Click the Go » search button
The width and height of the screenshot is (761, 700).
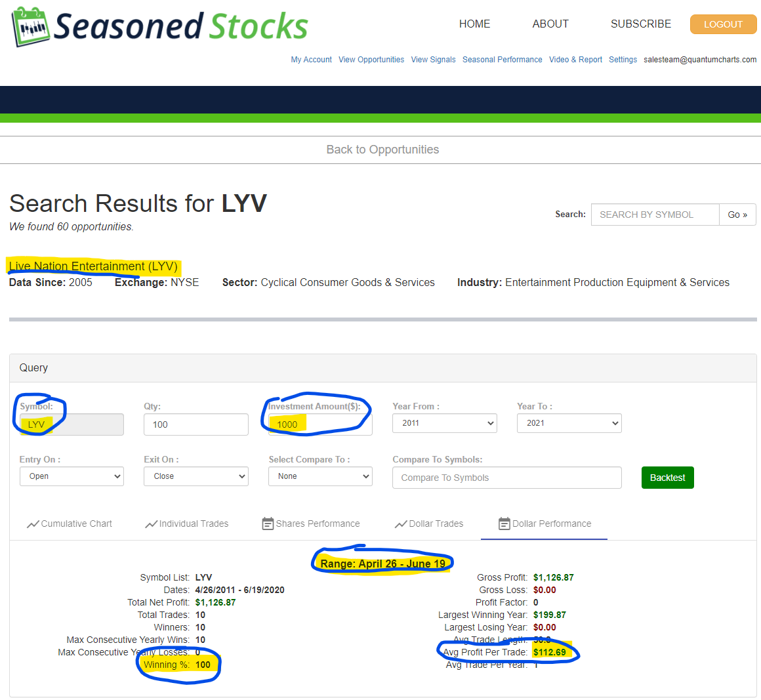pos(737,215)
